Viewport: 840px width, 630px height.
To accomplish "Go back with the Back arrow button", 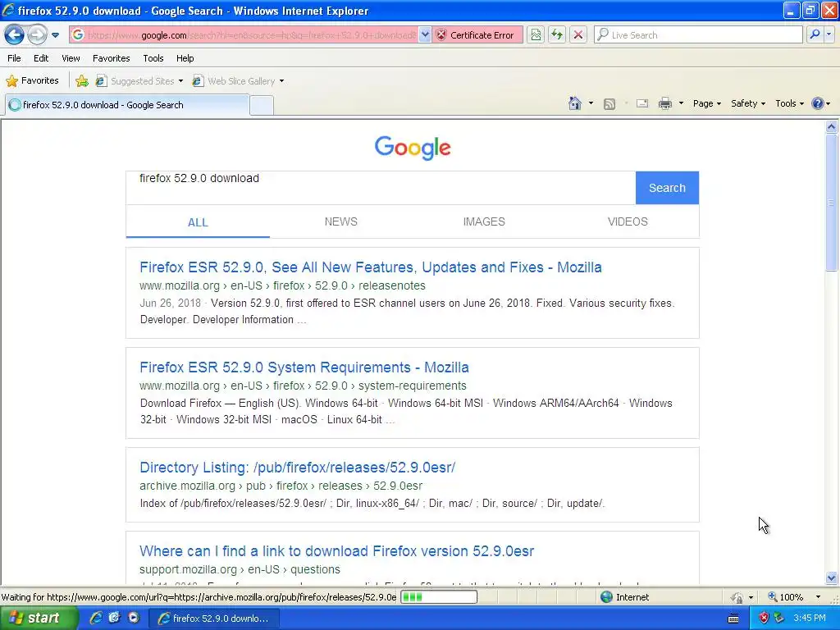I will [x=15, y=35].
